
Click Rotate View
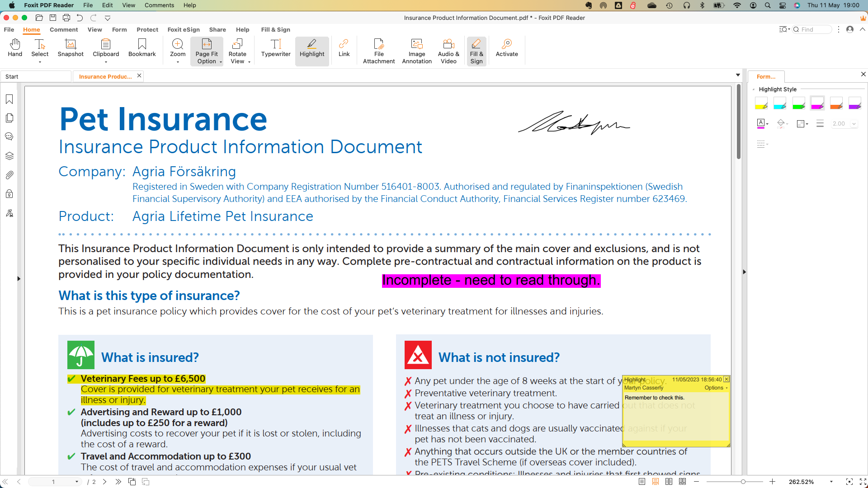point(238,52)
